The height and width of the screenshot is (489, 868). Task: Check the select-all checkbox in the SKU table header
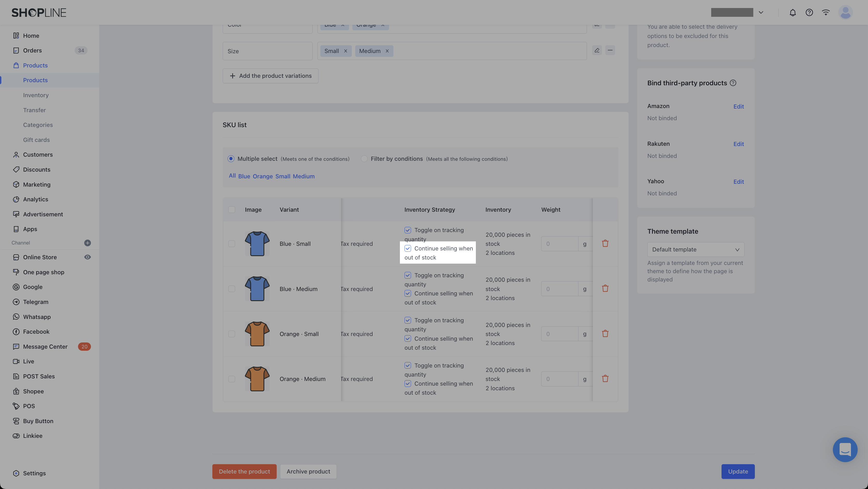pyautogui.click(x=231, y=210)
